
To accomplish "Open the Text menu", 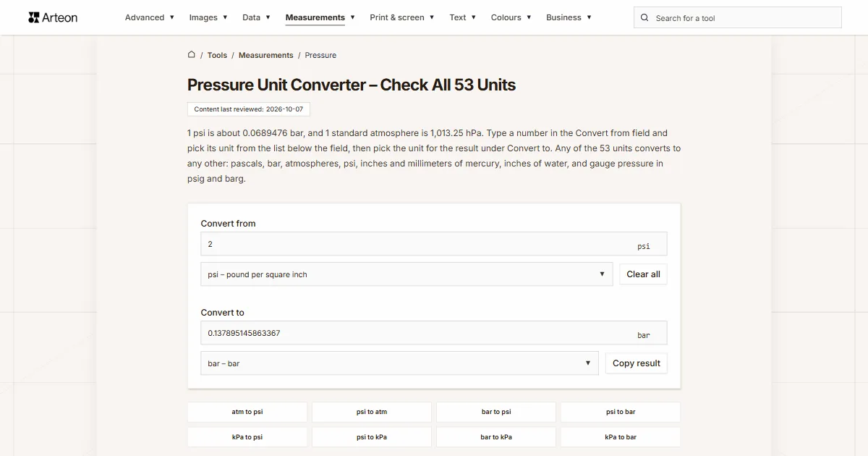I will (463, 17).
